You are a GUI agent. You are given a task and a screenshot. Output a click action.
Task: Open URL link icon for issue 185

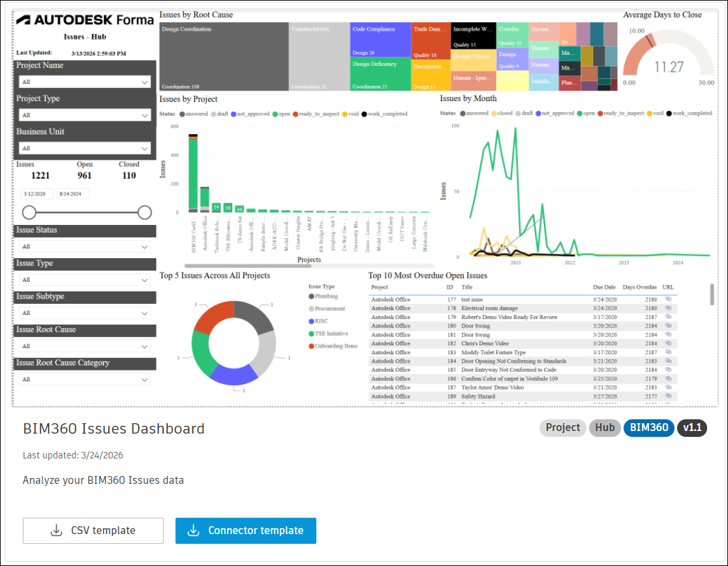pos(668,370)
